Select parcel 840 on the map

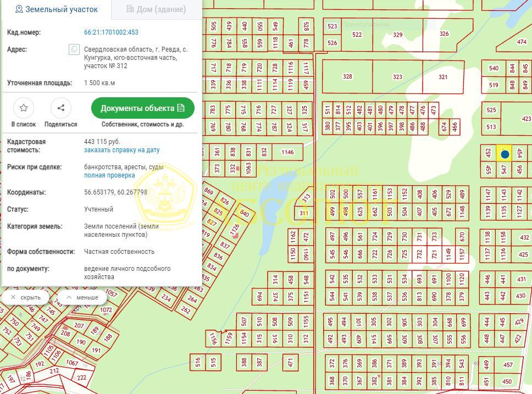244,213
